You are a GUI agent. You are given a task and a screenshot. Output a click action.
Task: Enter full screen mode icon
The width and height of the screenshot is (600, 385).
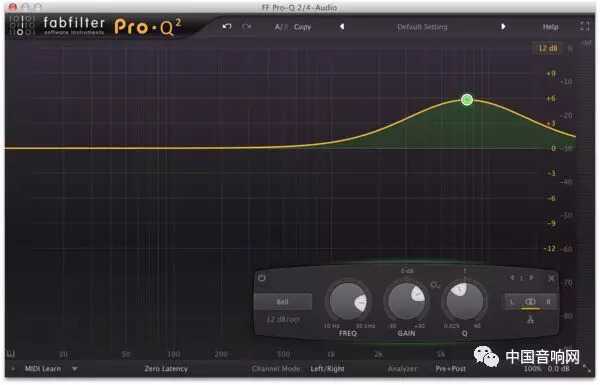pos(584,26)
